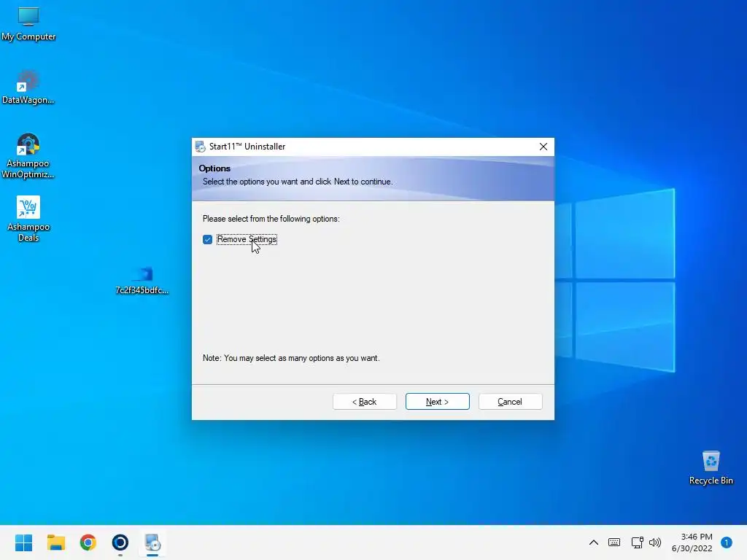
Task: Go to the previous step with Back
Action: pos(365,402)
